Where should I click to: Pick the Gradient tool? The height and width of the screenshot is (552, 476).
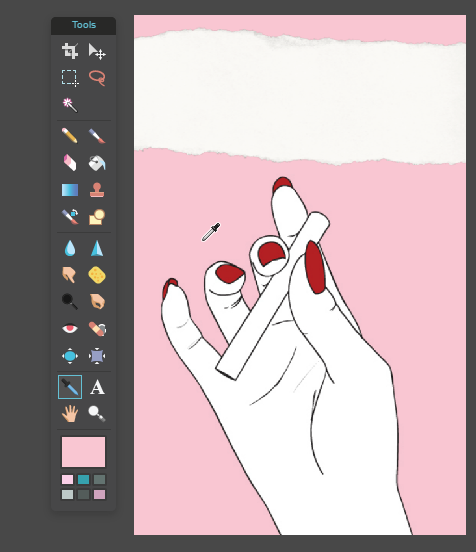point(70,190)
